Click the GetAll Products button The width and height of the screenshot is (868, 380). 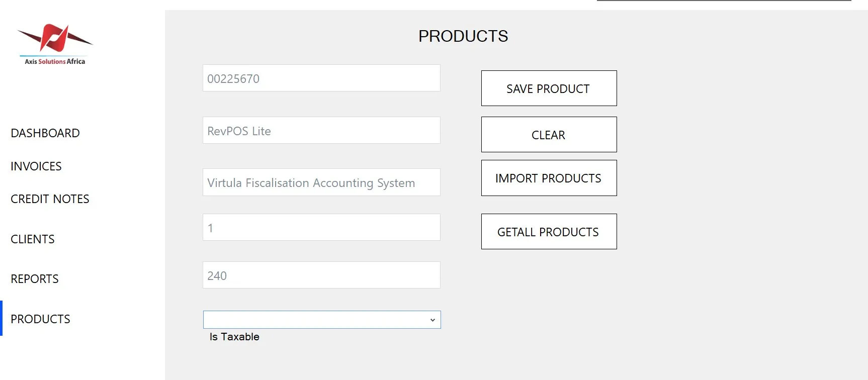[x=549, y=232]
